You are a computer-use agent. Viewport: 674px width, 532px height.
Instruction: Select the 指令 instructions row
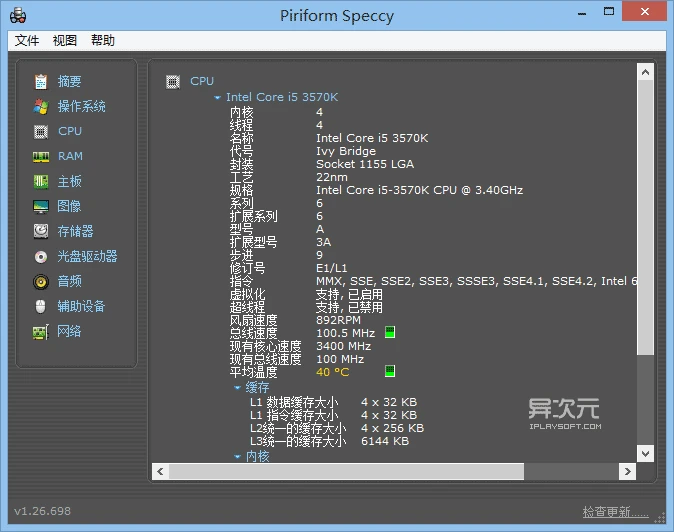pos(433,281)
